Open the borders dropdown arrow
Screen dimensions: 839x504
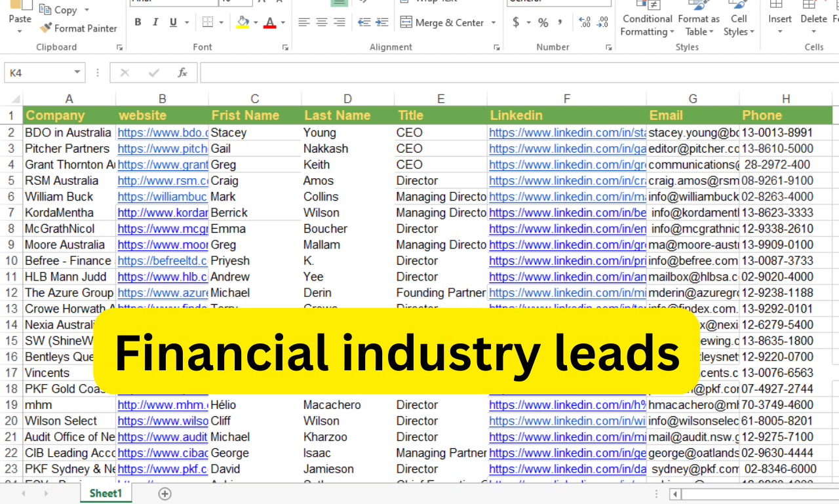coord(221,22)
